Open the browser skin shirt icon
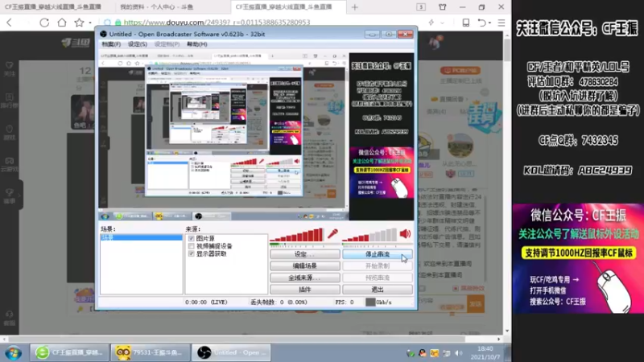 (x=442, y=7)
